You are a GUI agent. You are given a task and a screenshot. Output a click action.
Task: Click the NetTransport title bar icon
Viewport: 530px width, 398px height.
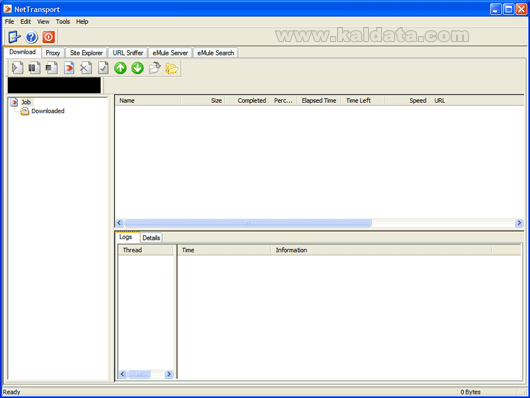pyautogui.click(x=7, y=9)
